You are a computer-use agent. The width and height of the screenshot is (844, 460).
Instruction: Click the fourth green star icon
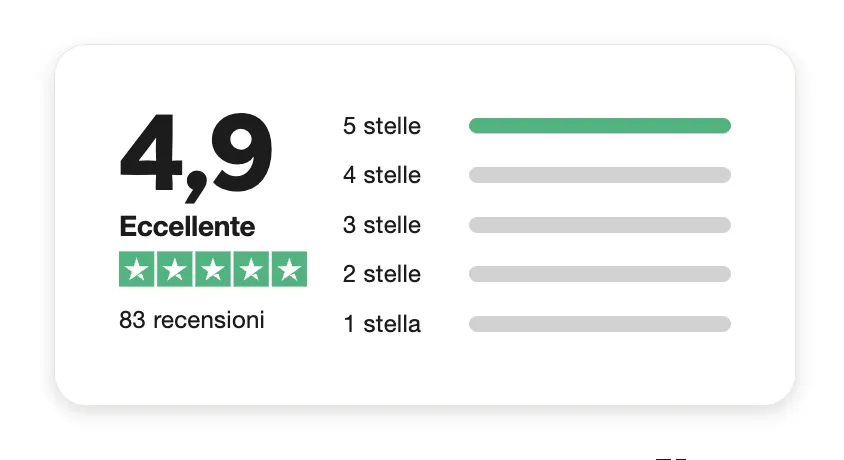[x=251, y=269]
